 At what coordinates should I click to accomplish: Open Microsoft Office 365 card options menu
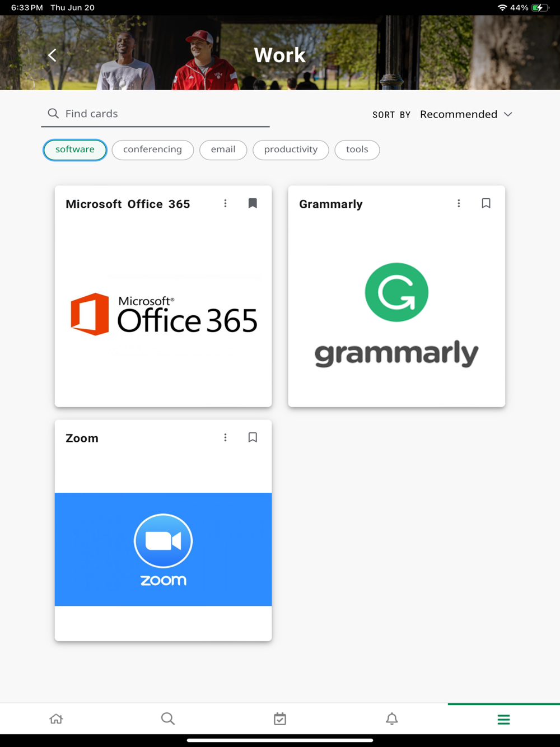coord(225,203)
